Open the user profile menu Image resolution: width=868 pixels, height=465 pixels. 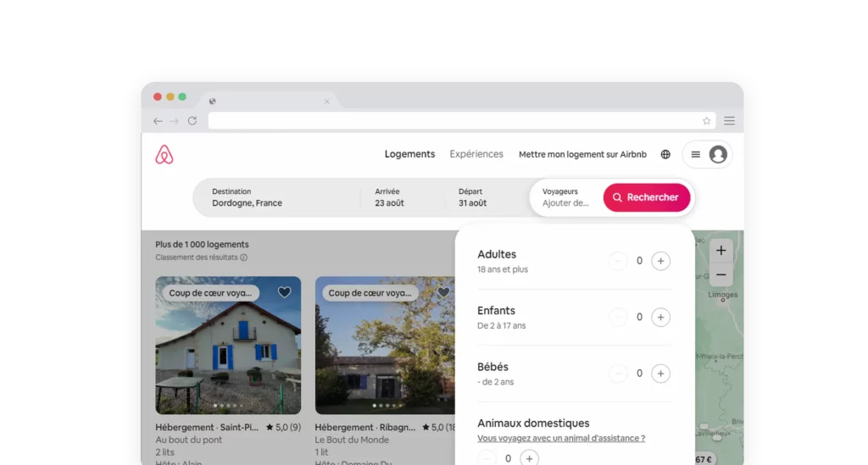point(707,155)
